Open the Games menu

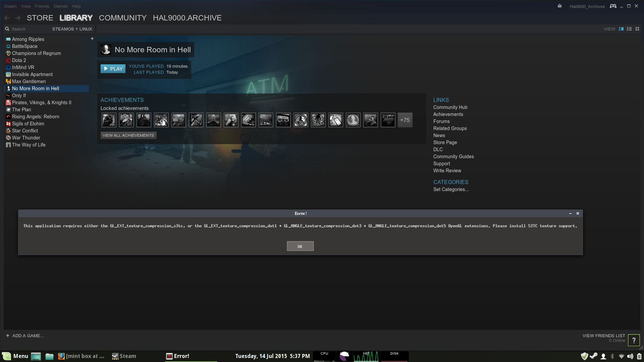tap(60, 6)
